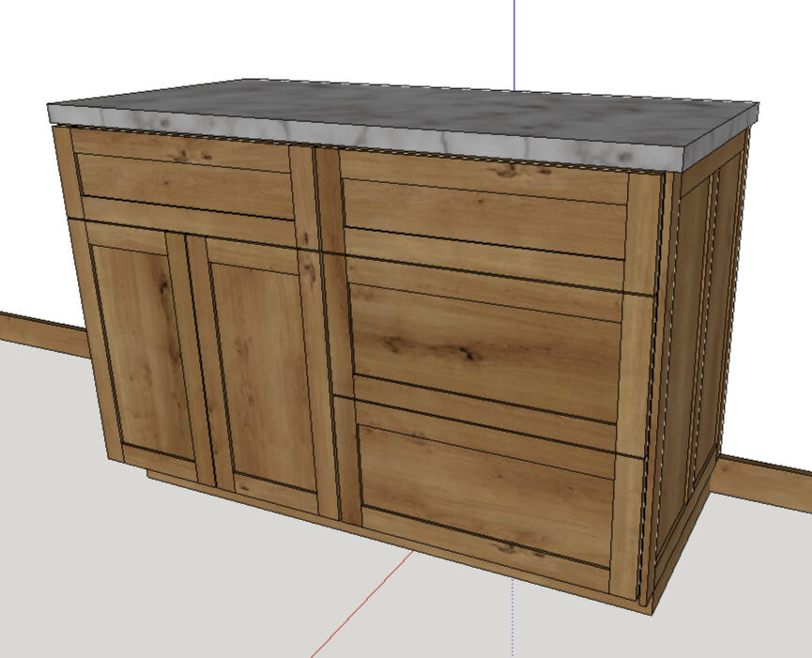The height and width of the screenshot is (658, 812).
Task: Select the top-right drawer front panel
Action: [x=484, y=218]
